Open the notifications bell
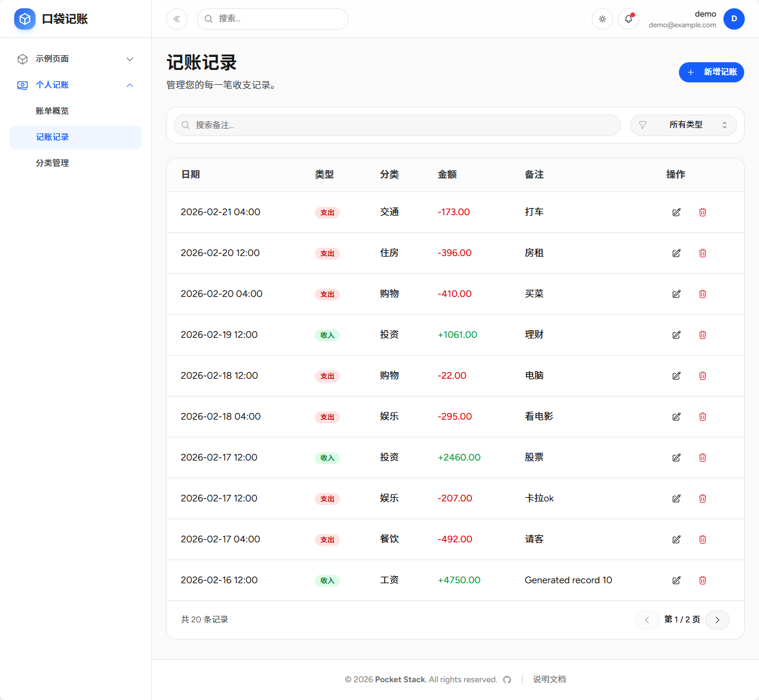This screenshot has height=700, width=759. pyautogui.click(x=628, y=19)
